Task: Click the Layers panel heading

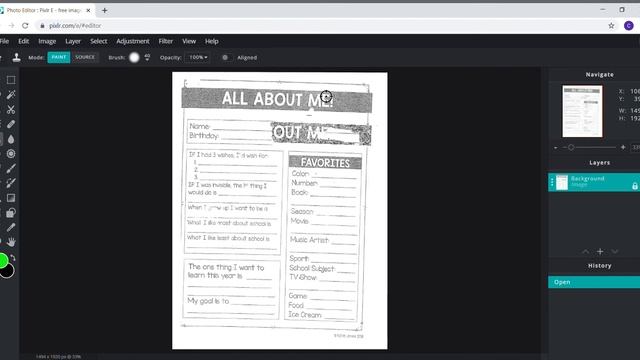Action: pos(599,162)
